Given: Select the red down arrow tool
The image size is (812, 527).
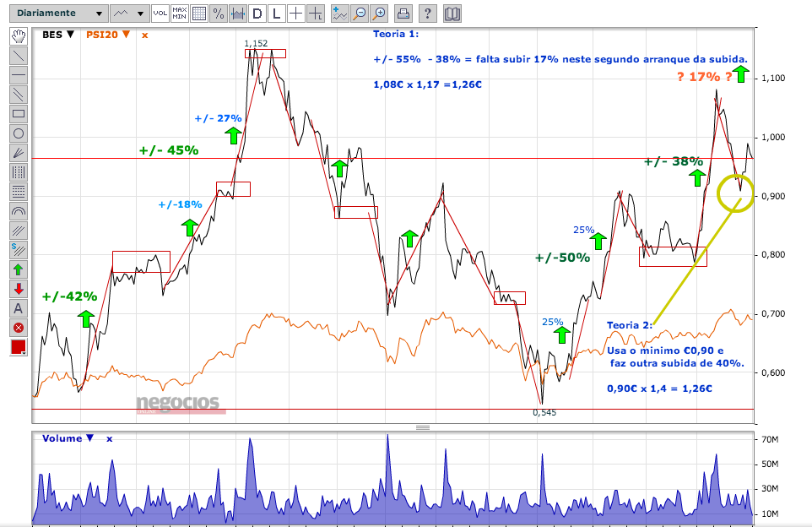Looking at the screenshot, I should [19, 289].
